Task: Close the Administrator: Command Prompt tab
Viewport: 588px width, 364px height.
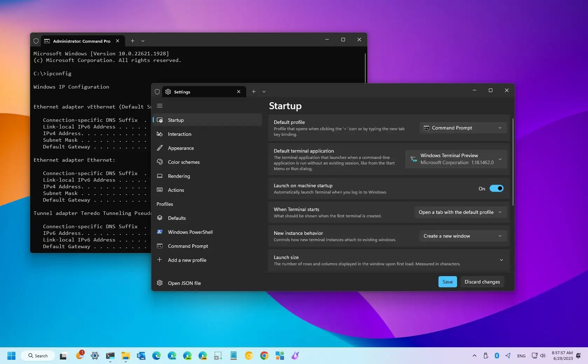Action: pos(118,41)
